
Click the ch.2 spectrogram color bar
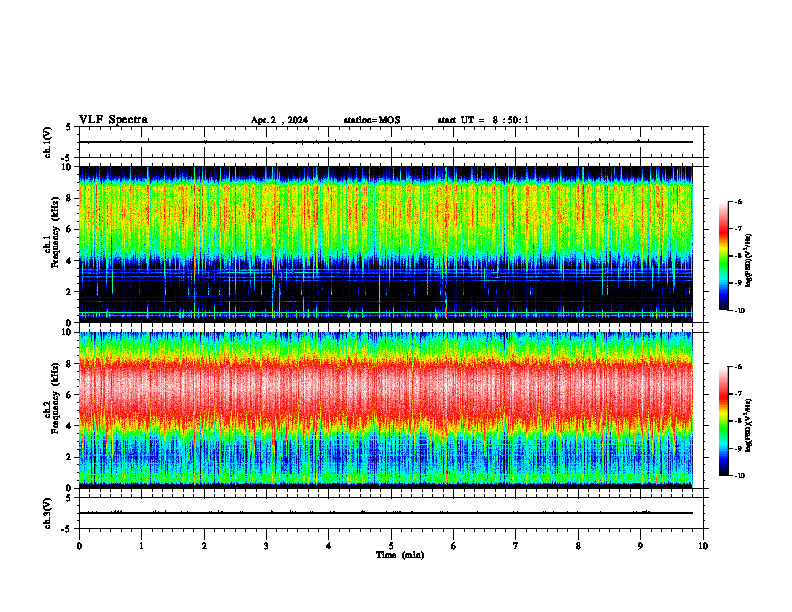pos(724,421)
